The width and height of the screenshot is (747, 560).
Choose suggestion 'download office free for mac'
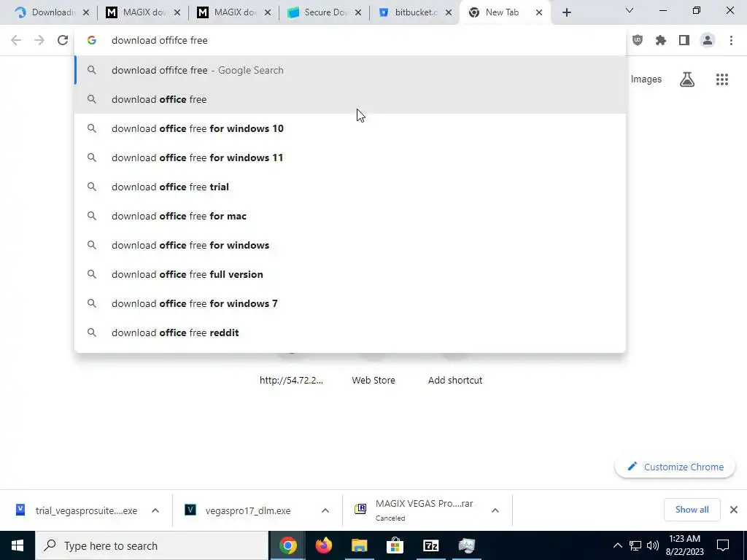(x=350, y=216)
